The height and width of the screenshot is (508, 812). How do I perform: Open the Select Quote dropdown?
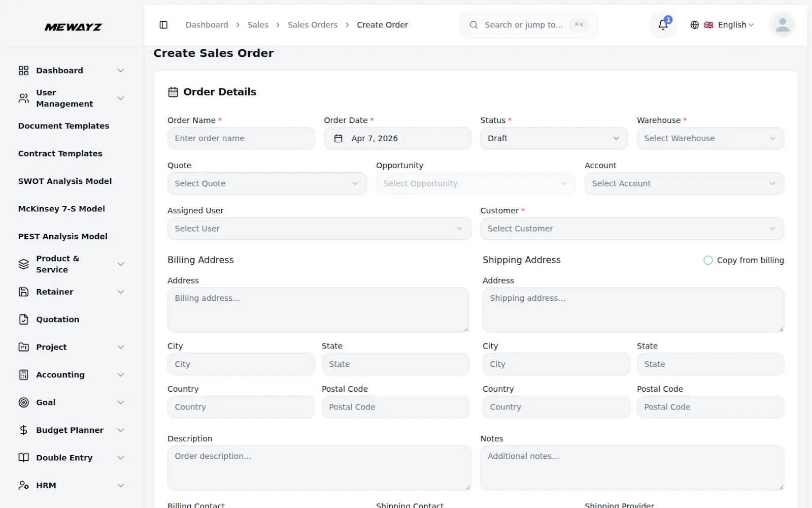(x=267, y=183)
